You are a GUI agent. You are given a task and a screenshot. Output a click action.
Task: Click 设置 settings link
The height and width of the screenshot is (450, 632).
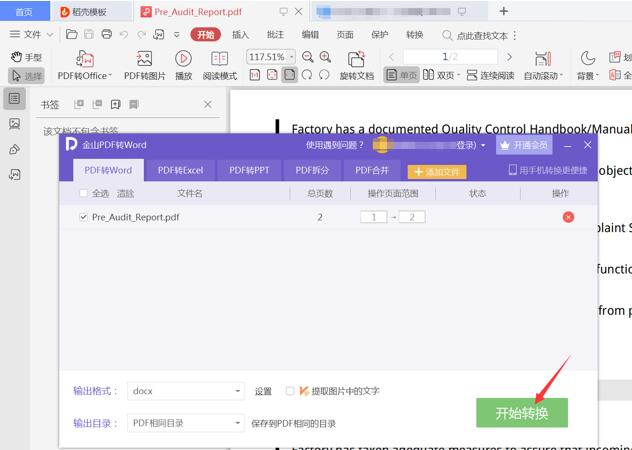[263, 391]
